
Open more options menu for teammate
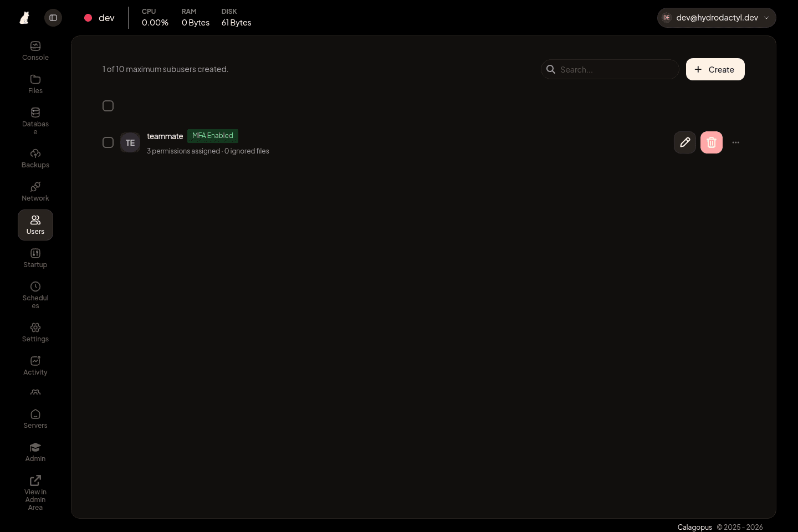[x=736, y=142]
